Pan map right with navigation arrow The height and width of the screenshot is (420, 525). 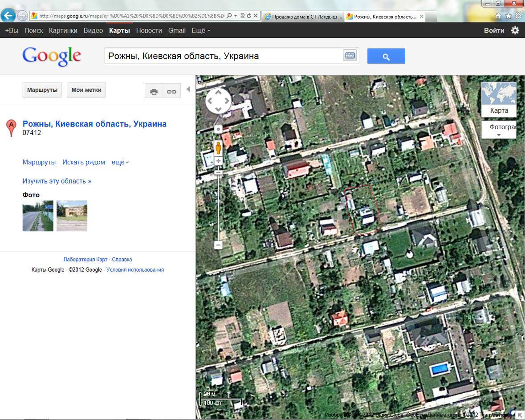click(227, 101)
